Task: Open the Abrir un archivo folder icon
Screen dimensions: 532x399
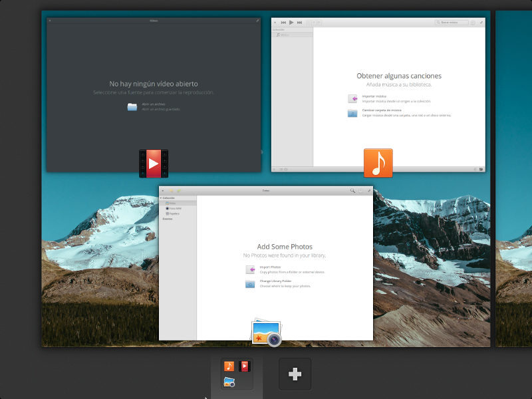Action: click(x=132, y=106)
